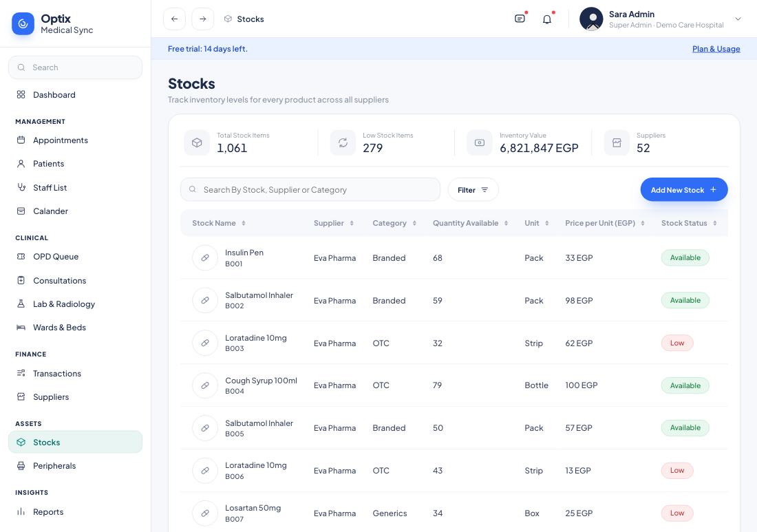Open Transactions under Finance
This screenshot has height=532, width=757.
pos(75,373)
